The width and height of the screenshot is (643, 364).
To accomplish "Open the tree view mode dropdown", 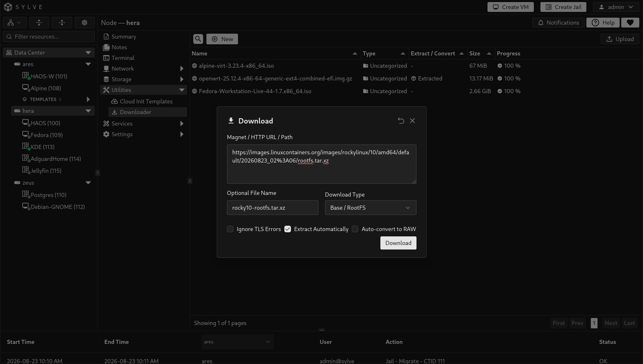I will (15, 23).
